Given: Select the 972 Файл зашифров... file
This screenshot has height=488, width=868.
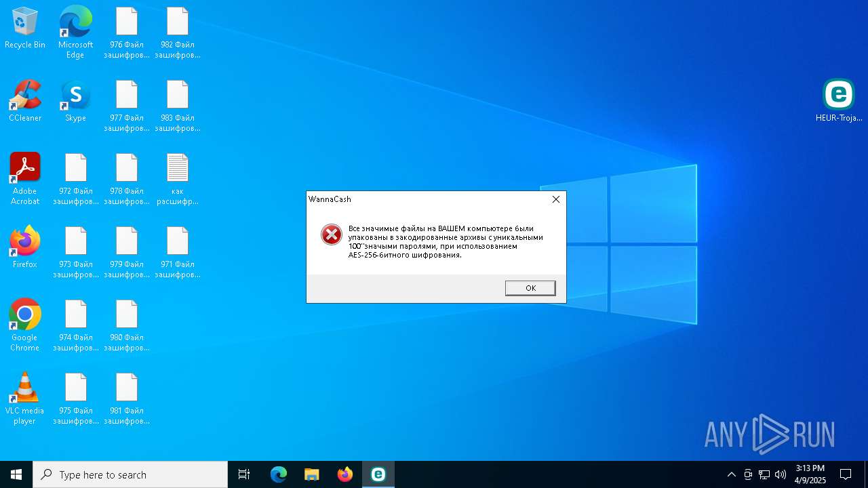Looking at the screenshot, I should point(76,179).
